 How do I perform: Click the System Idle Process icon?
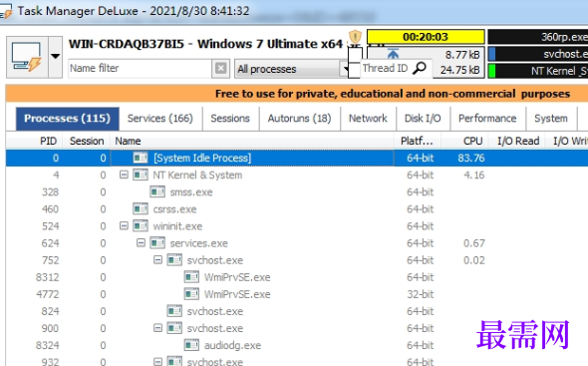(141, 158)
